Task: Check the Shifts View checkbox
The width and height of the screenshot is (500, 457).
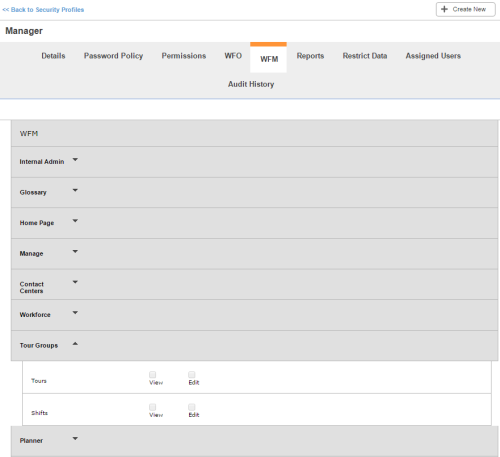Action: click(x=153, y=407)
